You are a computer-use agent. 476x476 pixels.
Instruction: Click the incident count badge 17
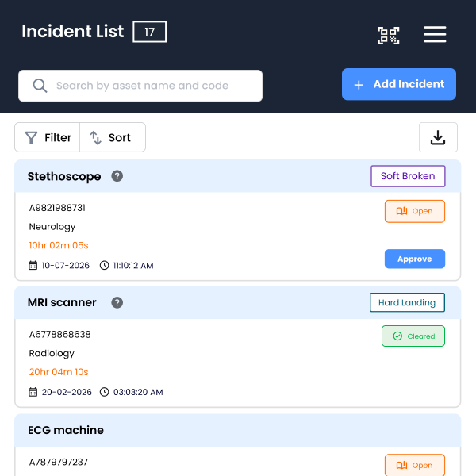coord(149,32)
